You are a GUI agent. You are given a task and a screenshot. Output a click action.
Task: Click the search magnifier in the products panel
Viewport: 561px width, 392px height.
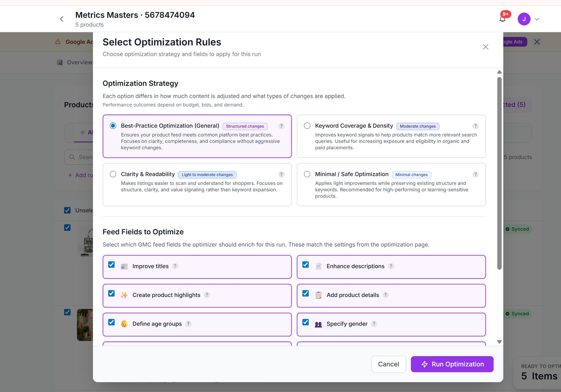click(72, 157)
